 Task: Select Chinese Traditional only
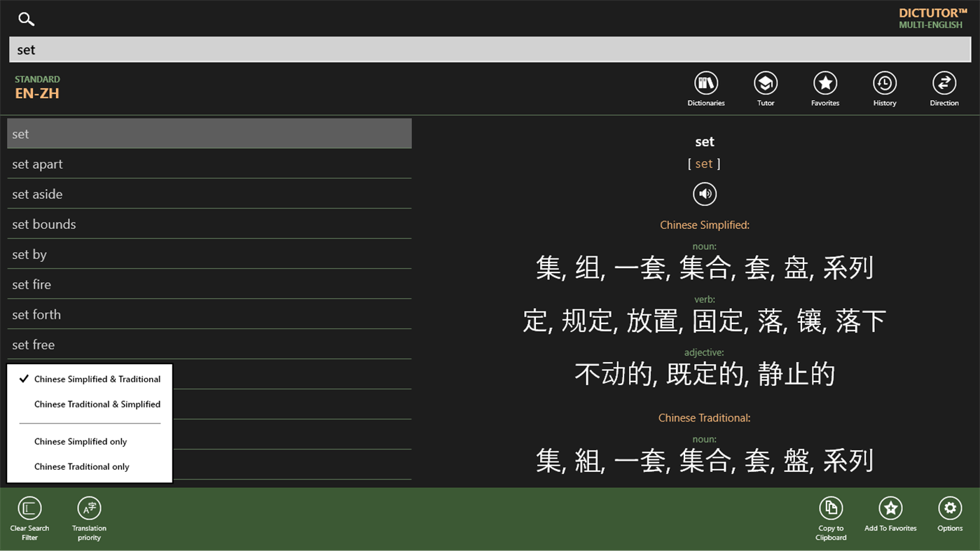[x=82, y=466]
